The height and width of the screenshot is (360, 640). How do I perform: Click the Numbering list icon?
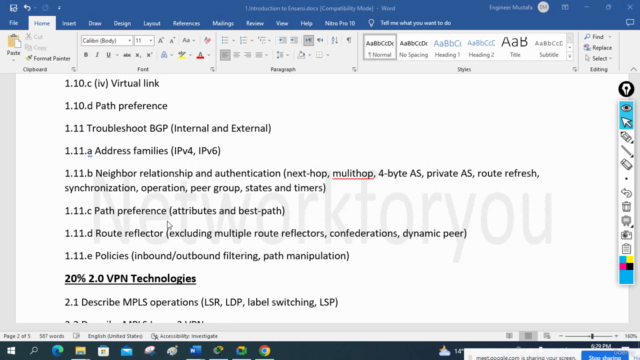[x=244, y=40]
